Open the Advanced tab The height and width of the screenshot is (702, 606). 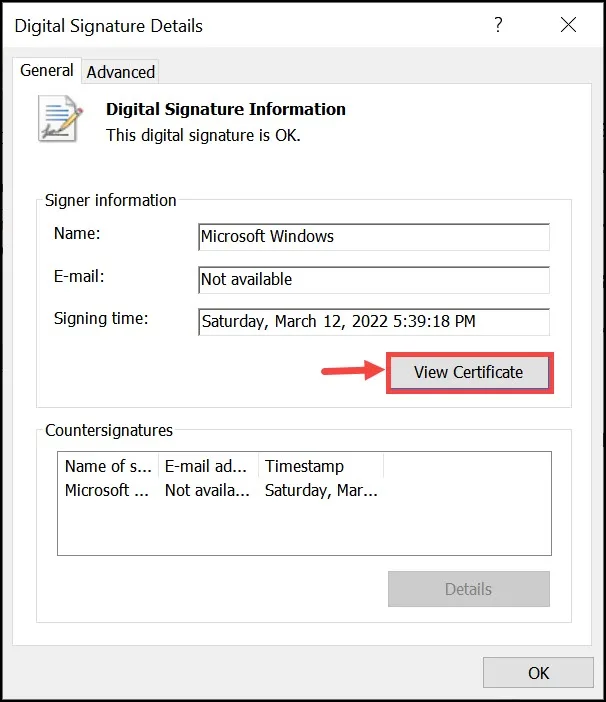[120, 72]
